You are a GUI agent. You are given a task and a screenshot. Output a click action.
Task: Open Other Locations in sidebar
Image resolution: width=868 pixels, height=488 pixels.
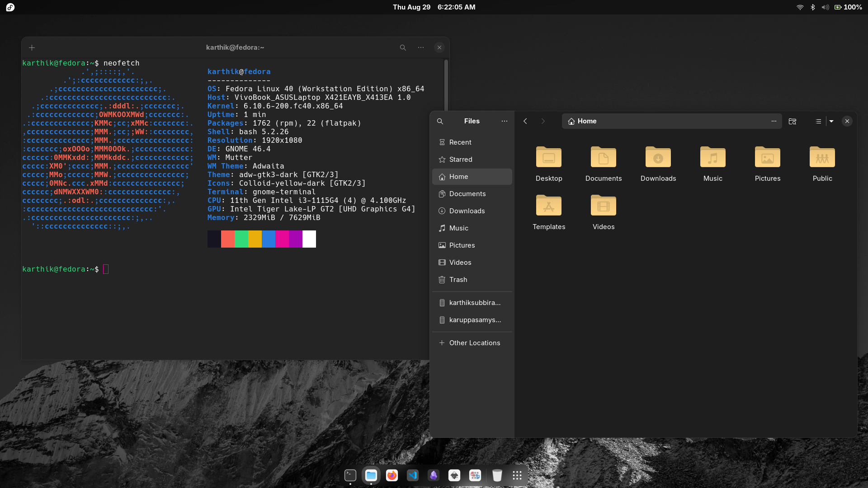472,343
